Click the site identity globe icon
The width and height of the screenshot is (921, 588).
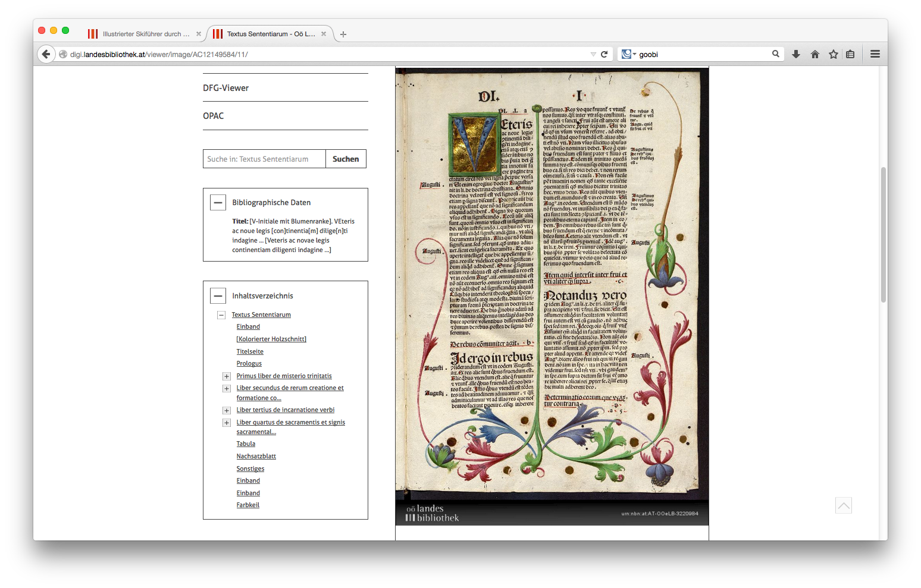(63, 54)
